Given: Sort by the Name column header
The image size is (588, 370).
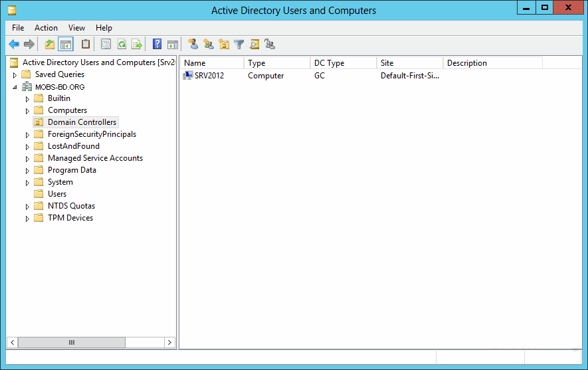Looking at the screenshot, I should click(212, 63).
